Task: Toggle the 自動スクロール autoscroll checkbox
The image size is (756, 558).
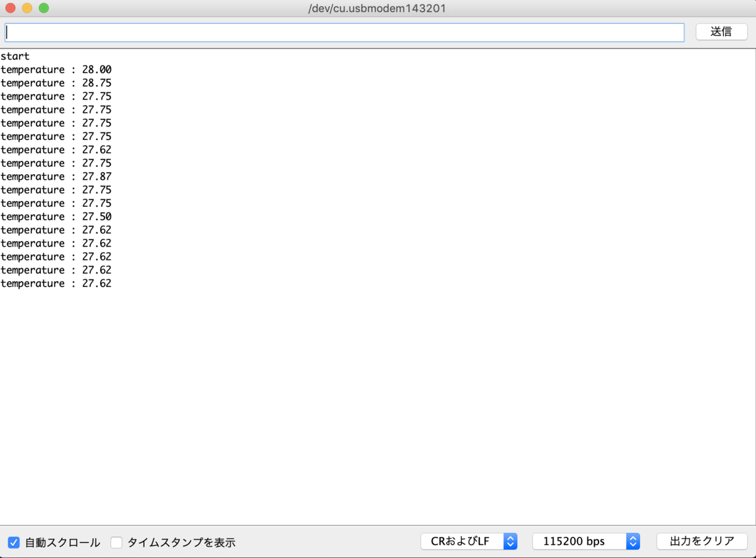Action: pos(14,542)
